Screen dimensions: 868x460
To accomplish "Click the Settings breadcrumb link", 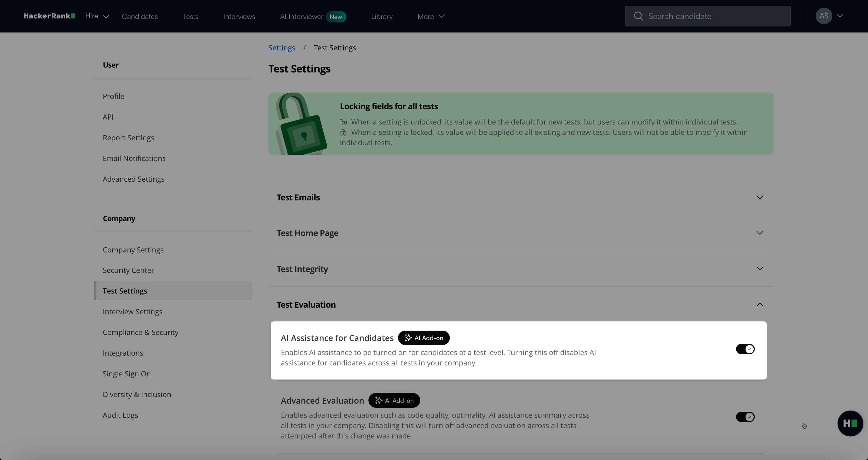I will tap(281, 48).
